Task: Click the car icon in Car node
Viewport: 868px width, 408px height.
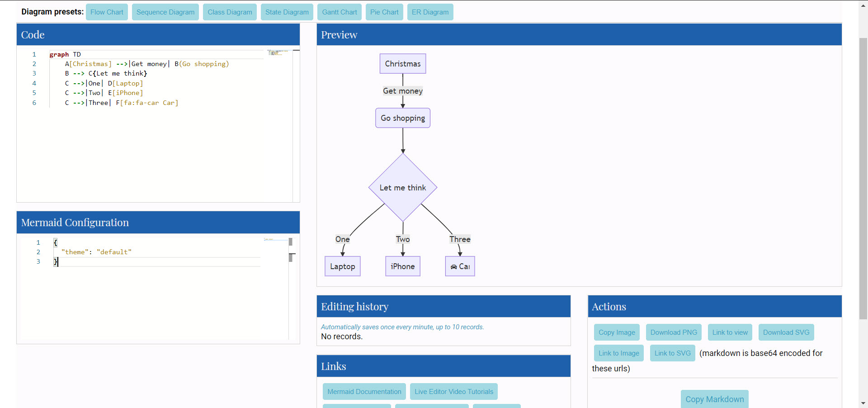Action: click(x=454, y=267)
